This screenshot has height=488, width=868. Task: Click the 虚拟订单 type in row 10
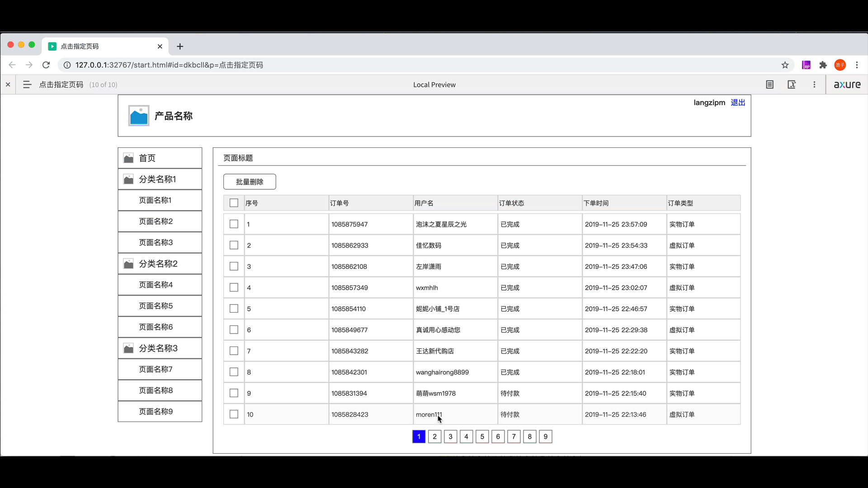pos(682,414)
